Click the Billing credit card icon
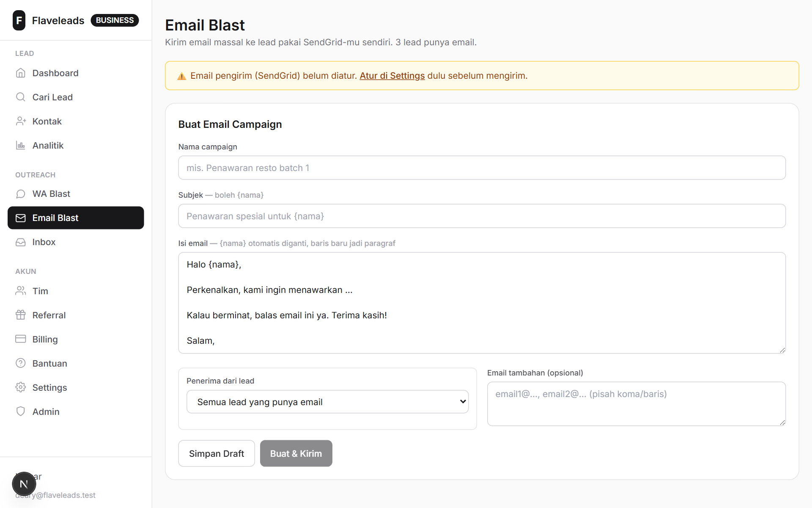The width and height of the screenshot is (812, 508). [x=21, y=339]
